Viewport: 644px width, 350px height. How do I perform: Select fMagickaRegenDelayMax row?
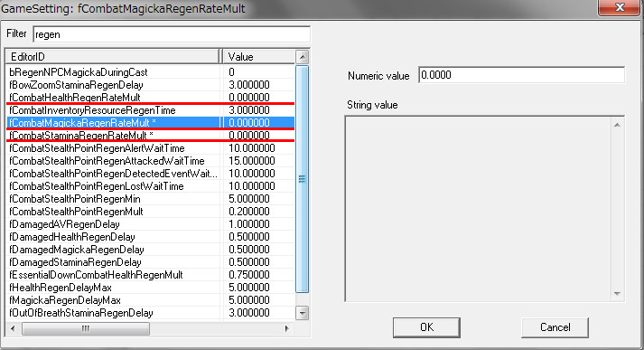pos(150,300)
